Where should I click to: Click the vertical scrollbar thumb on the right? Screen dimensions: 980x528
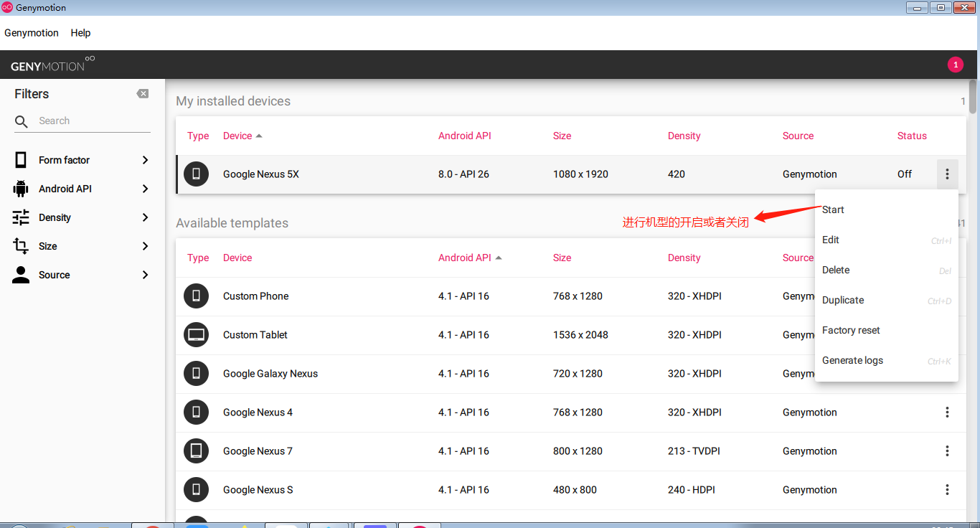[x=973, y=96]
